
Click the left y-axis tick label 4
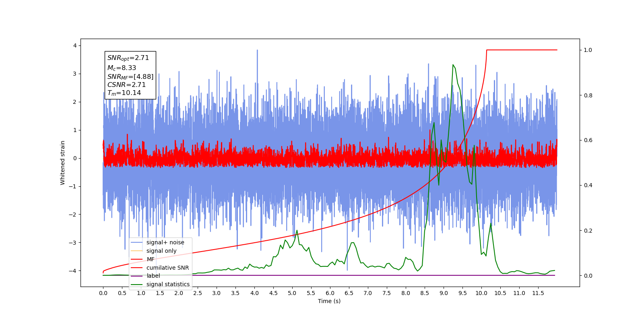click(75, 46)
